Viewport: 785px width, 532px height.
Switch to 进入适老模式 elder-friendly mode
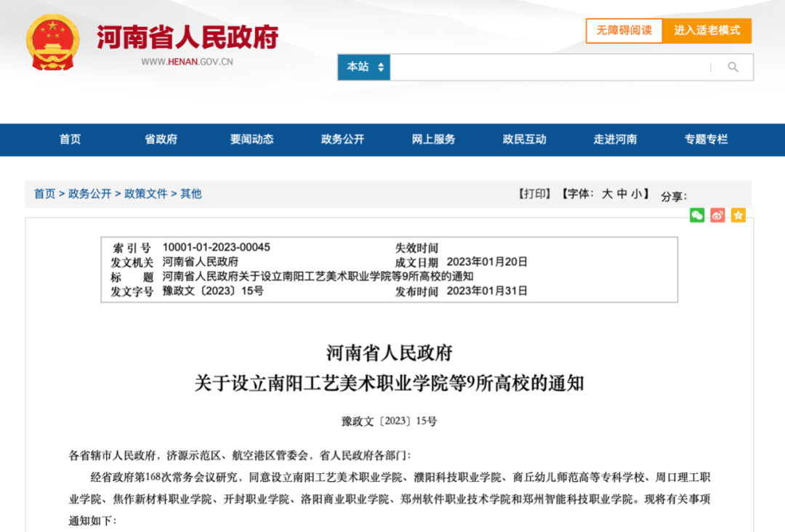tap(707, 31)
